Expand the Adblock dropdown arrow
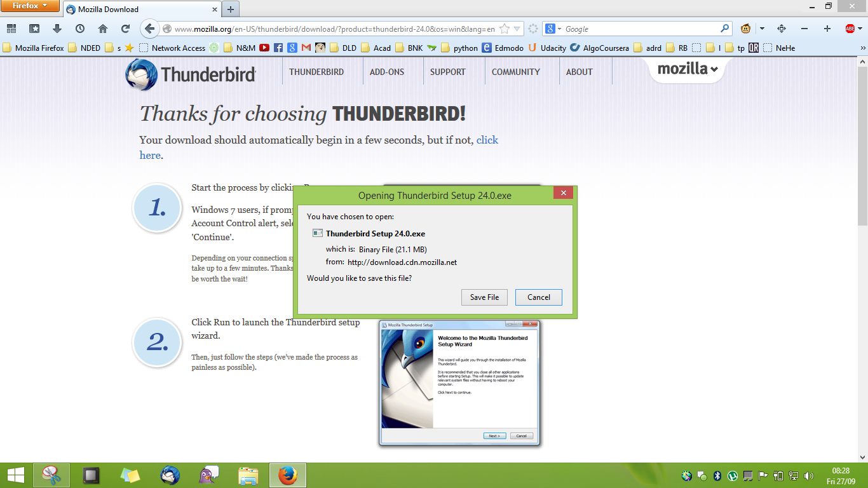 coord(860,29)
